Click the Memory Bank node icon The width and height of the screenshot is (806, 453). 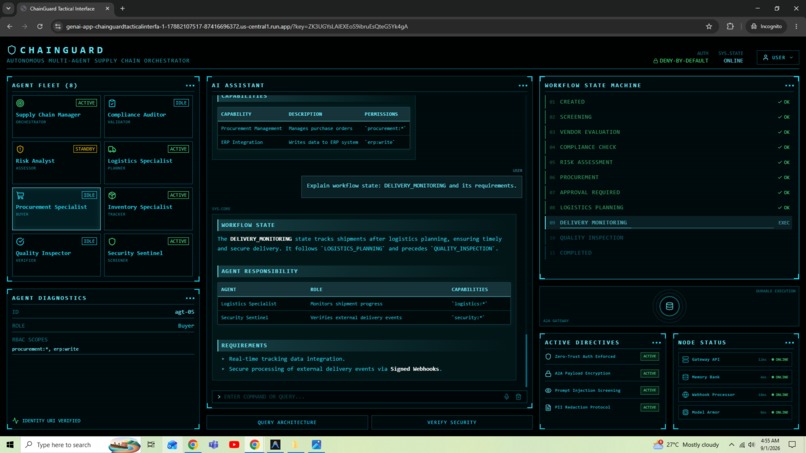pyautogui.click(x=685, y=377)
